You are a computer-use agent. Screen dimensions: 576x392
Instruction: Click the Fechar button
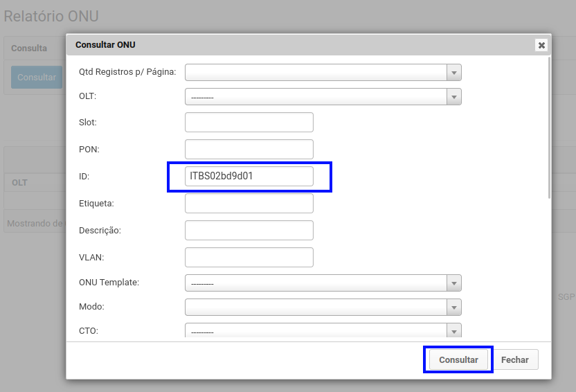click(514, 360)
